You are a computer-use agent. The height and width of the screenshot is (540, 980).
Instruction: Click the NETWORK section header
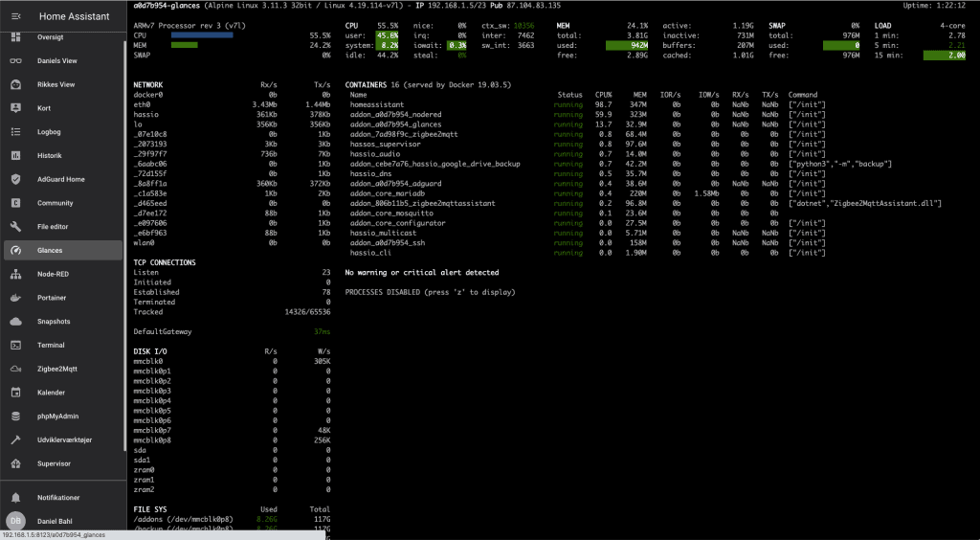(148, 85)
